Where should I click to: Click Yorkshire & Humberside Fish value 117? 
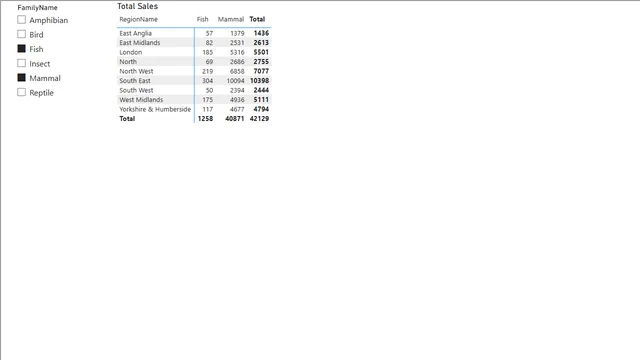[x=208, y=109]
